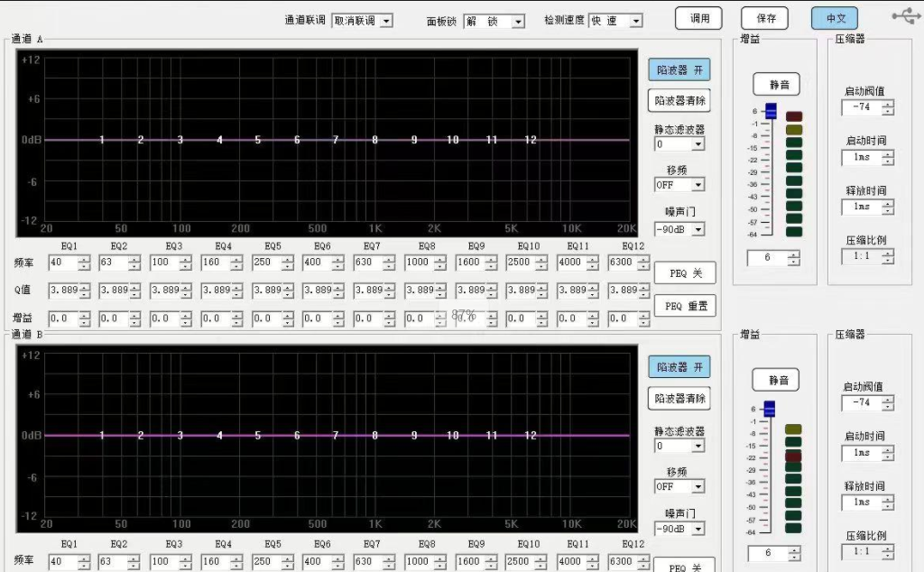Screen dimensions: 924x572
Task: Adjust Channel B EQ10 frequency stepper
Action: pos(541,562)
